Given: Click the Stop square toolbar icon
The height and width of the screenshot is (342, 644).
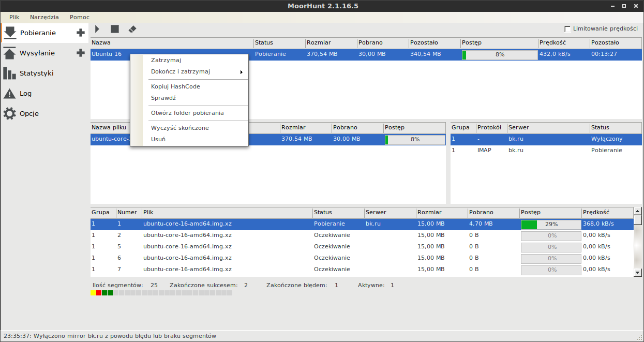Looking at the screenshot, I should point(115,29).
